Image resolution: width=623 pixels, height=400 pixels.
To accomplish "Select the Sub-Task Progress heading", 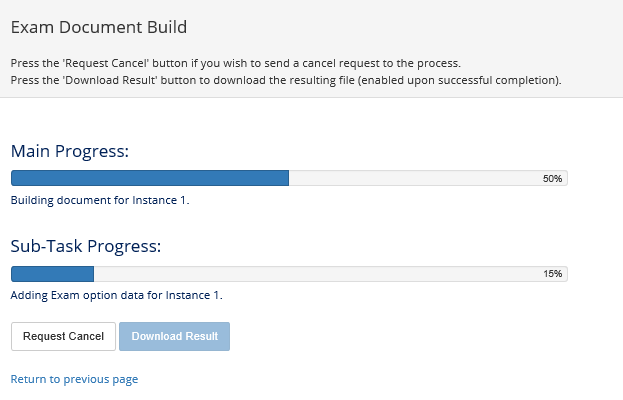I will point(86,246).
